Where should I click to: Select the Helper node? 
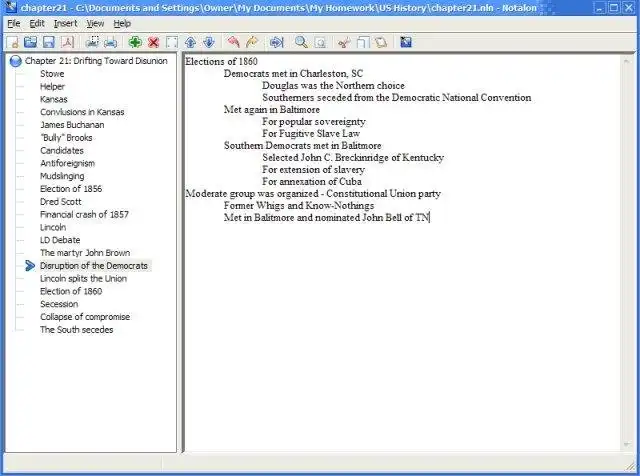click(52, 87)
